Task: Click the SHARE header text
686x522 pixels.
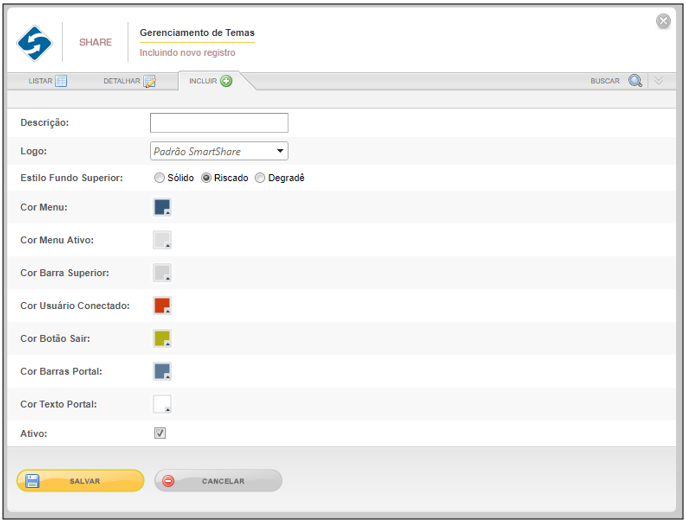Action: coord(95,42)
